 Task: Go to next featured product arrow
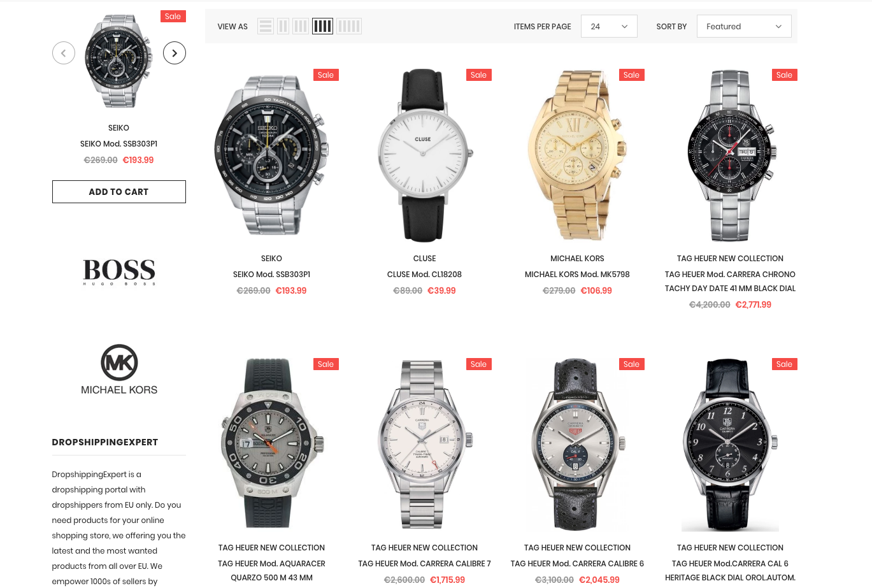pyautogui.click(x=175, y=53)
